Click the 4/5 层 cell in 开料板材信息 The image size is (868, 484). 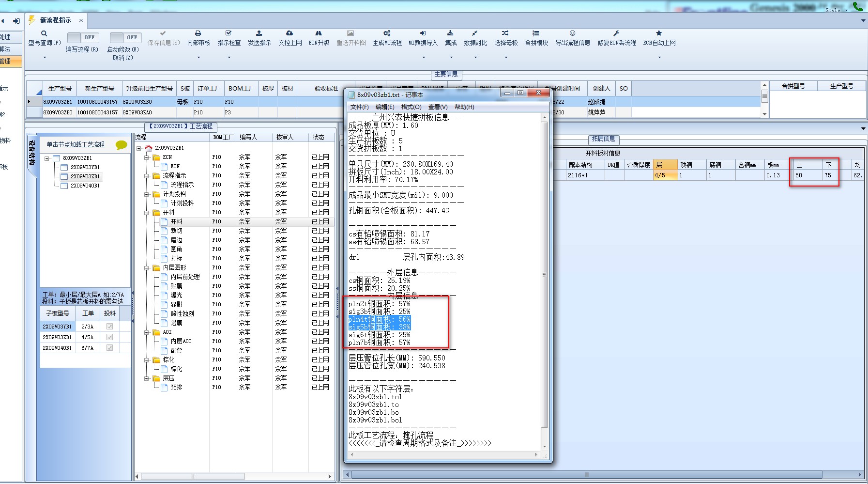665,175
